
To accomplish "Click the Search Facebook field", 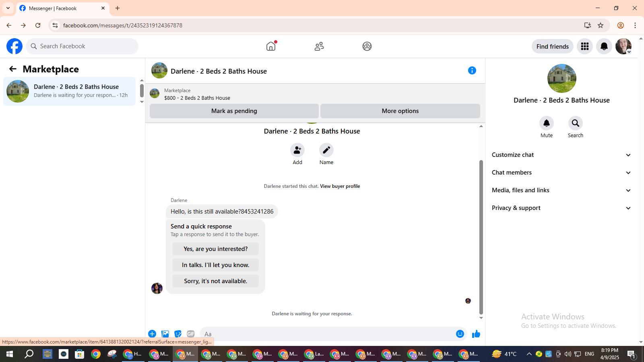I will point(82,46).
